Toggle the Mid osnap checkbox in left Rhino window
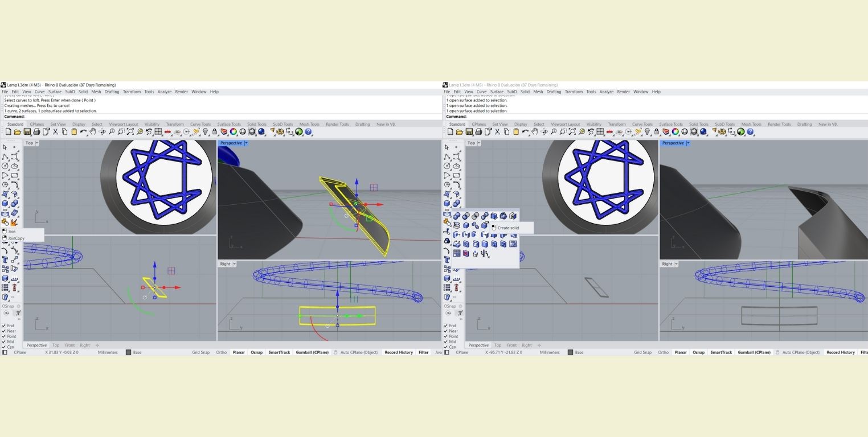Viewport: 868px width, 437px height. point(3,341)
